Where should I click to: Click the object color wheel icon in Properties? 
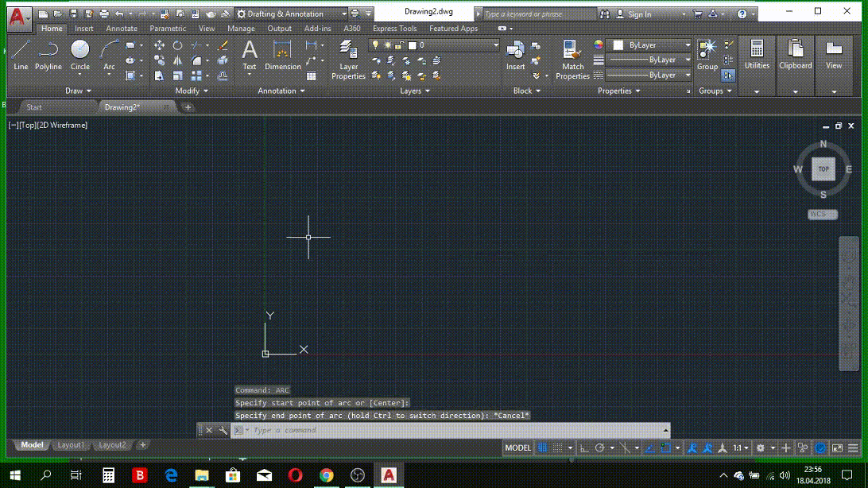pyautogui.click(x=599, y=45)
